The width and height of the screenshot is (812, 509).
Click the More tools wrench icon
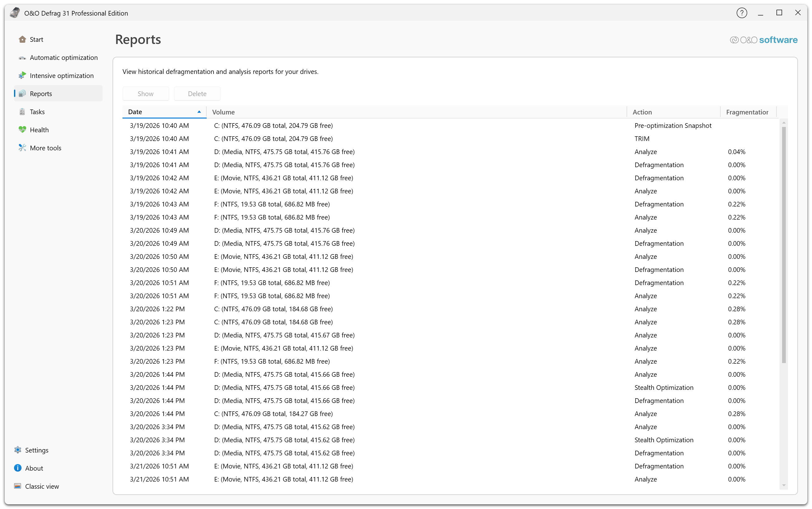22,148
